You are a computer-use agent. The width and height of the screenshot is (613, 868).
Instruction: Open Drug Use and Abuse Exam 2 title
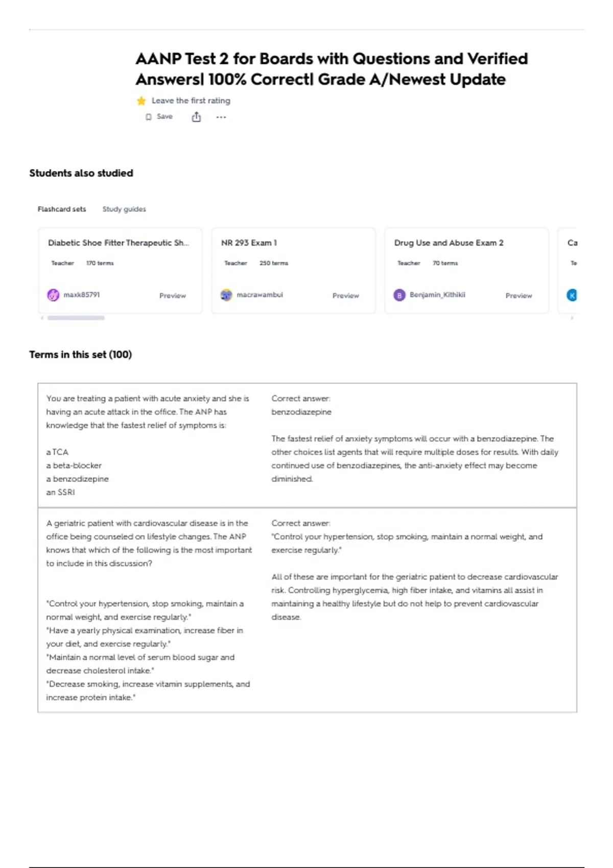(x=449, y=243)
